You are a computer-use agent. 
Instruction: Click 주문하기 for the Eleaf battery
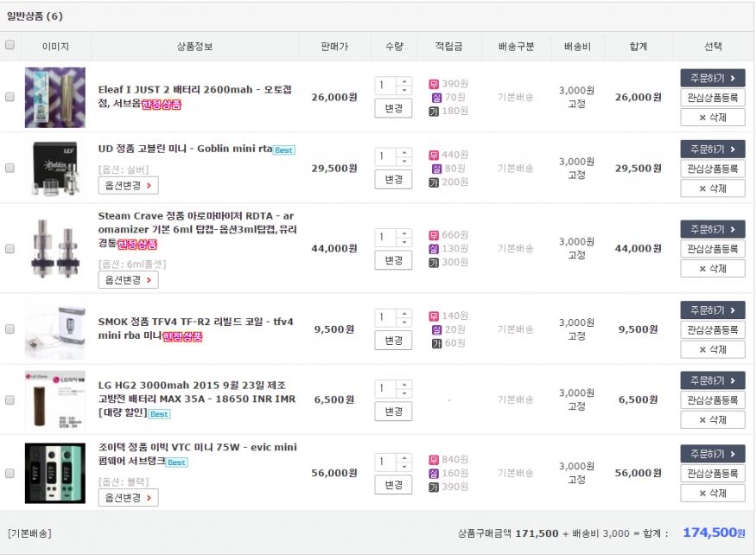(712, 79)
